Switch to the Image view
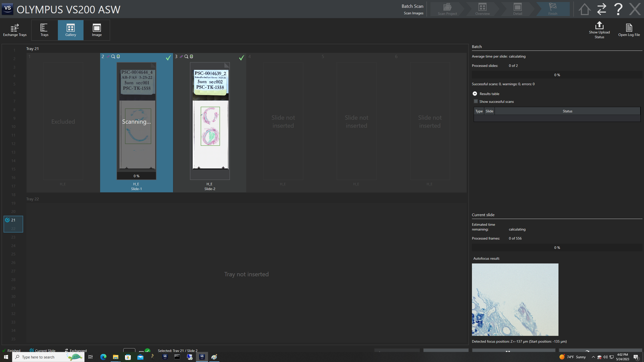This screenshot has width=644, height=362. (x=97, y=30)
